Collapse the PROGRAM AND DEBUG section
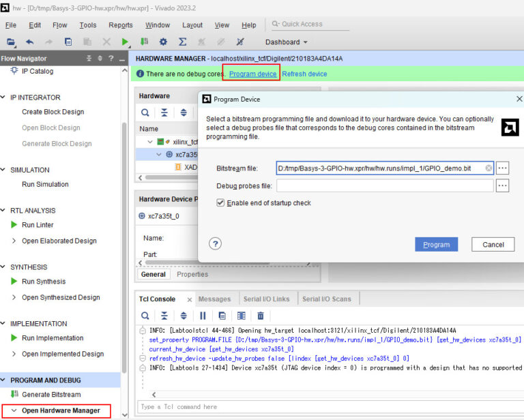 [x=4, y=380]
